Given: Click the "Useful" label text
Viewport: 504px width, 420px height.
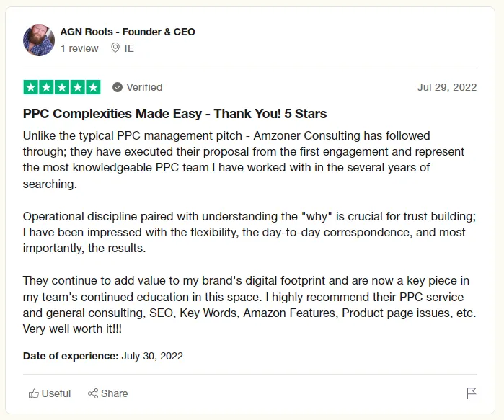Looking at the screenshot, I should click(x=56, y=393).
